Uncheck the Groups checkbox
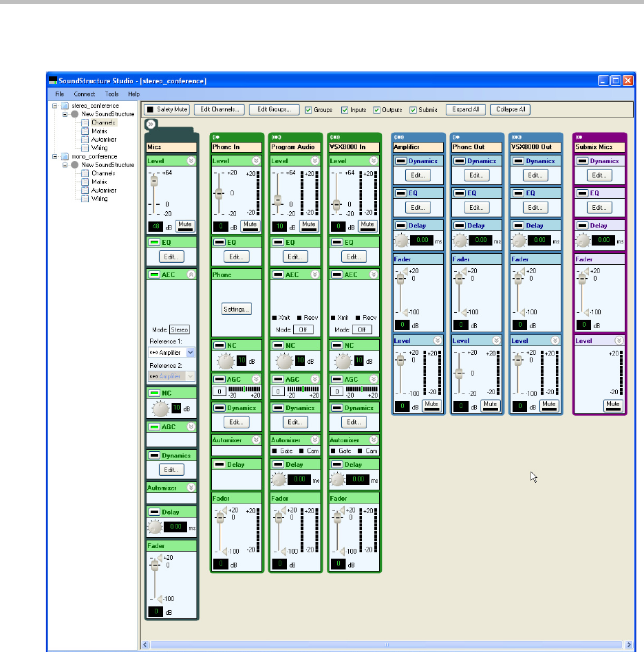This screenshot has width=644, height=652. (x=308, y=110)
